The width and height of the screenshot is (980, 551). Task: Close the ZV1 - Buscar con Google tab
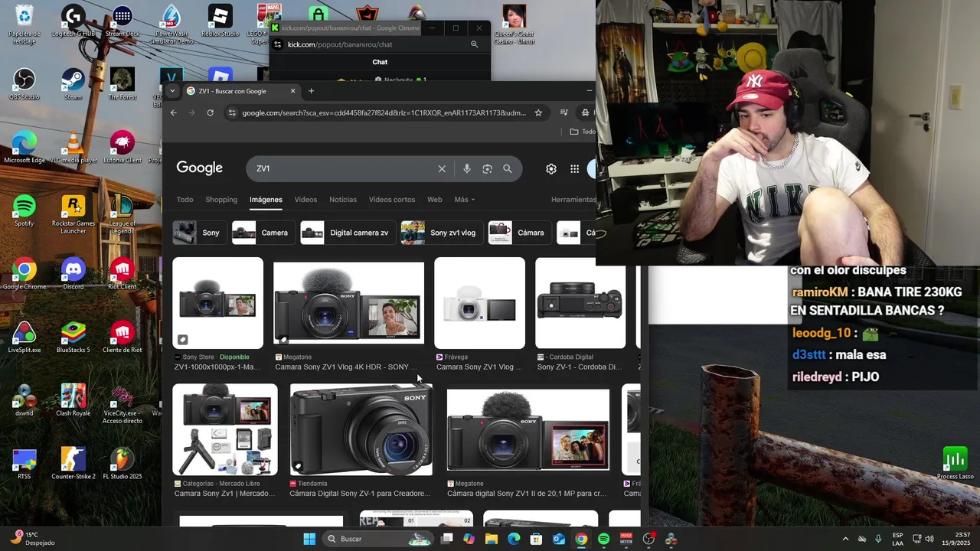pyautogui.click(x=292, y=91)
